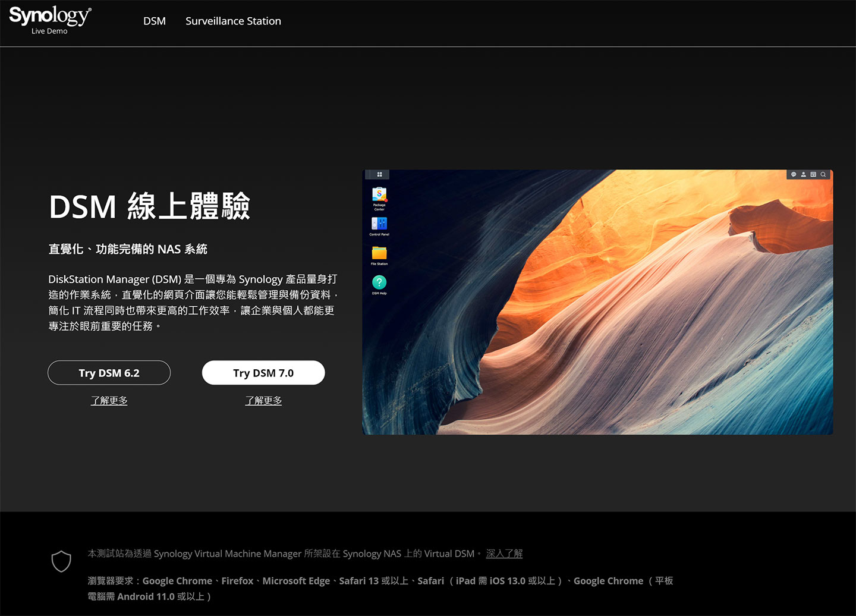Click the search magnifier icon in preview
856x616 pixels.
coord(823,174)
